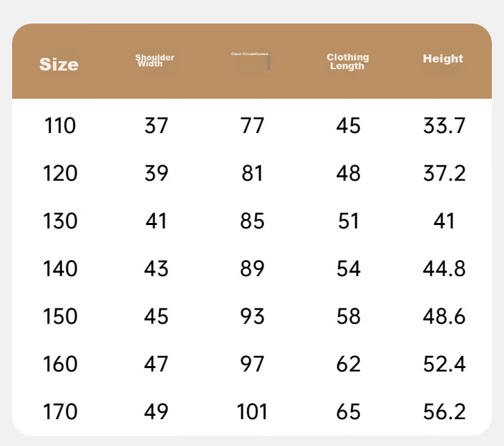
Task: Select height value 37.2
Action: pyautogui.click(x=444, y=173)
